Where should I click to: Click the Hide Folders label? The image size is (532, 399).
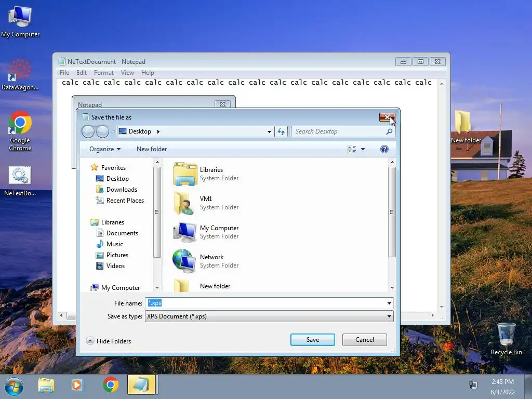tap(114, 341)
